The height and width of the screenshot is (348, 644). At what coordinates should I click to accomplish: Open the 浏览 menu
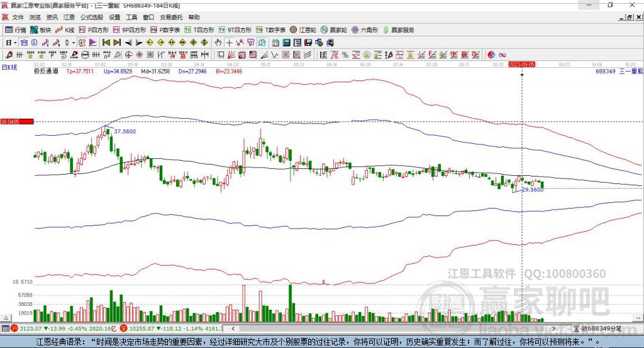click(x=35, y=17)
